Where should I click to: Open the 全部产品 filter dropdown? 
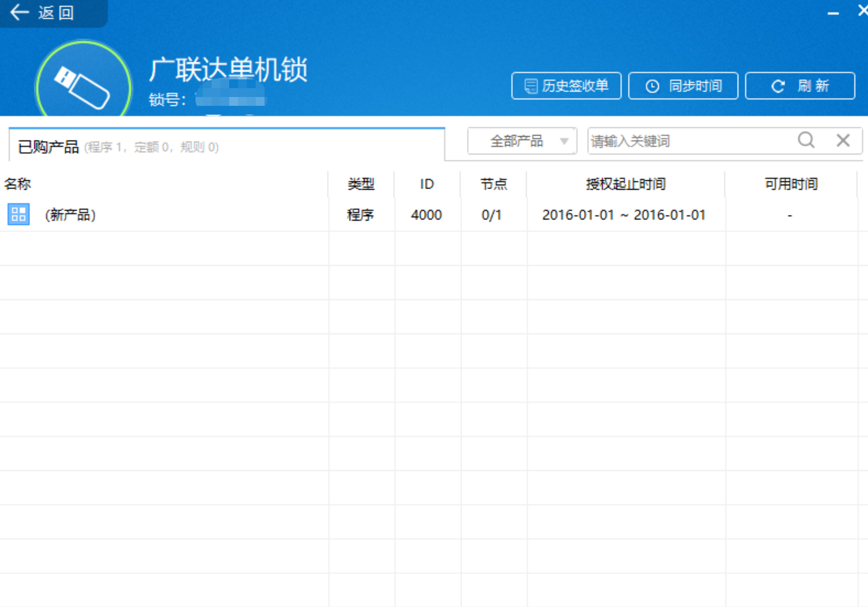click(x=522, y=141)
